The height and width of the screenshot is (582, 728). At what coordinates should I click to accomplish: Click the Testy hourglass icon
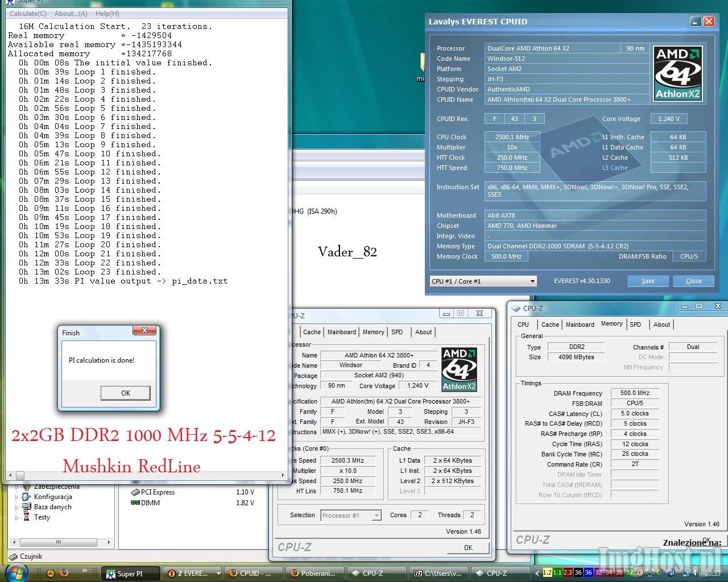(x=26, y=517)
